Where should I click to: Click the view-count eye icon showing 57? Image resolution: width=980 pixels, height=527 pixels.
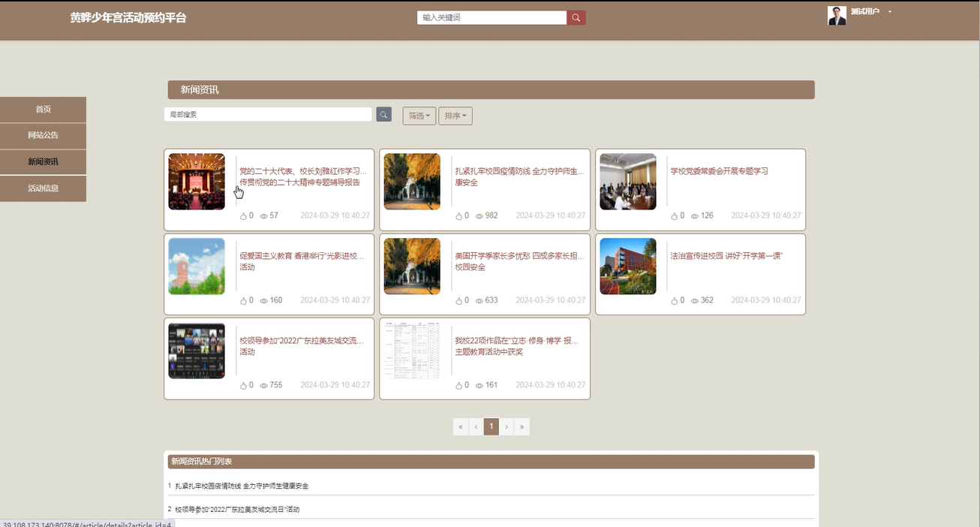263,216
